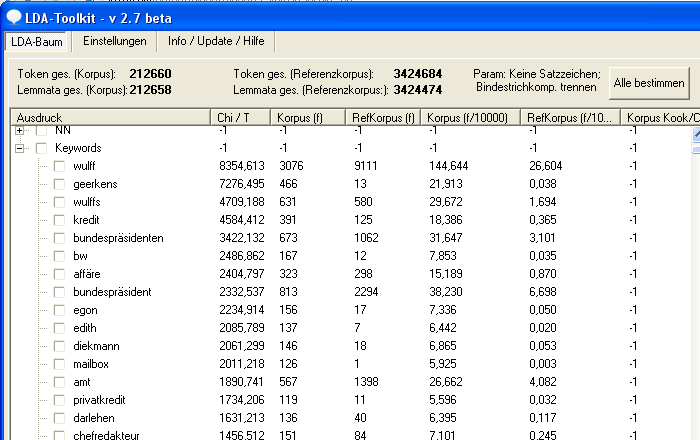The width and height of the screenshot is (700, 440).
Task: Open the Info / Update / Hilfe tab
Action: pos(217,41)
